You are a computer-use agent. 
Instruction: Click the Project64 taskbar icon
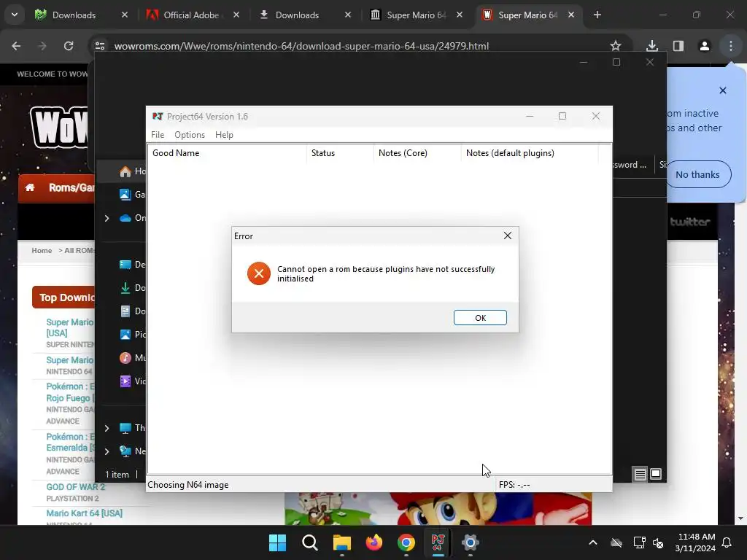click(438, 542)
